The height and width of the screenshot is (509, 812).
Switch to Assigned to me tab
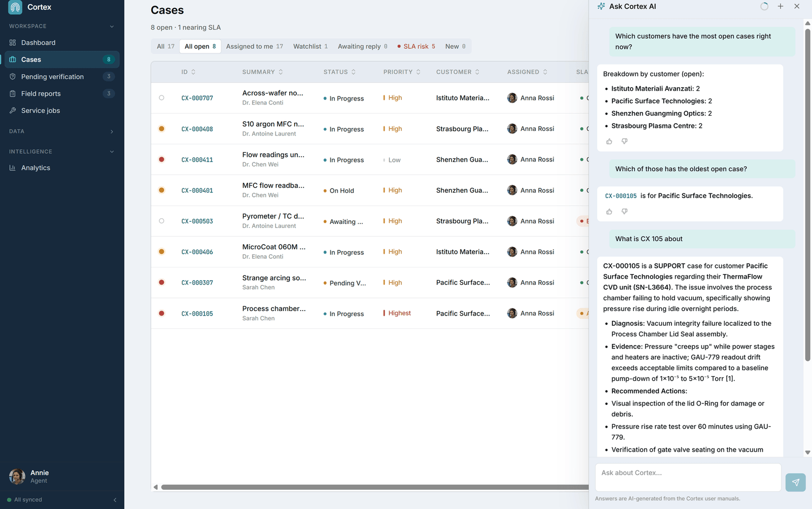(254, 46)
